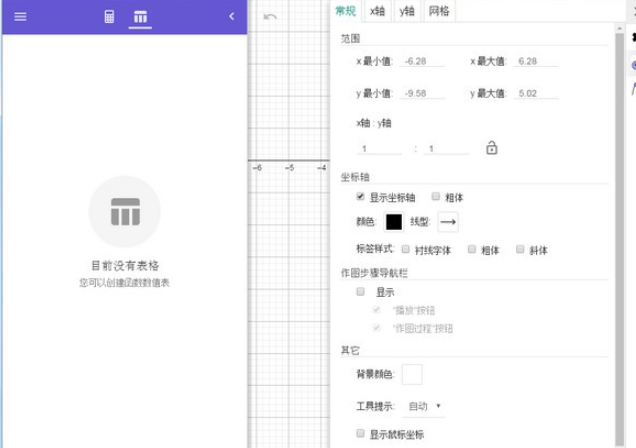Open the x轴 settings tab
Viewport: 636px width, 448px height.
[x=377, y=11]
